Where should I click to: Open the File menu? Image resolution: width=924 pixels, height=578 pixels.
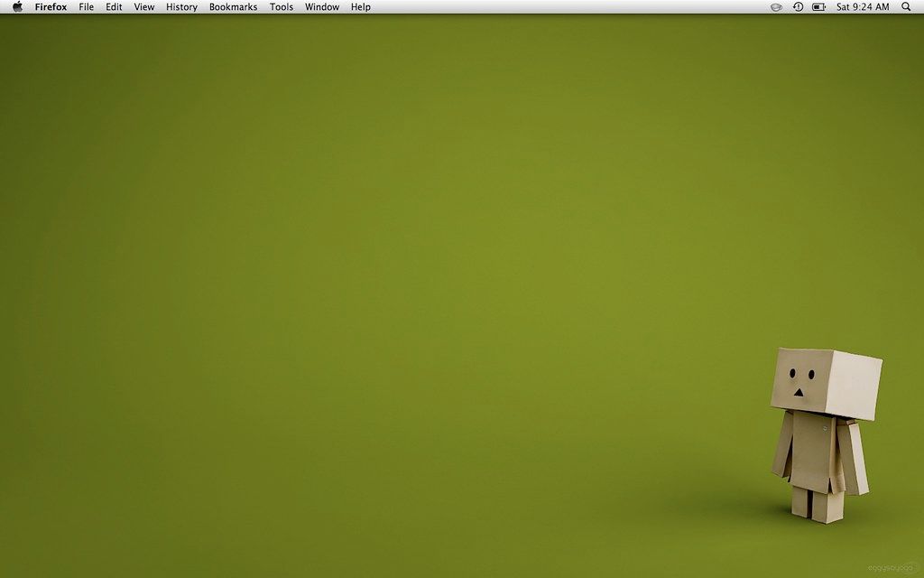(86, 7)
